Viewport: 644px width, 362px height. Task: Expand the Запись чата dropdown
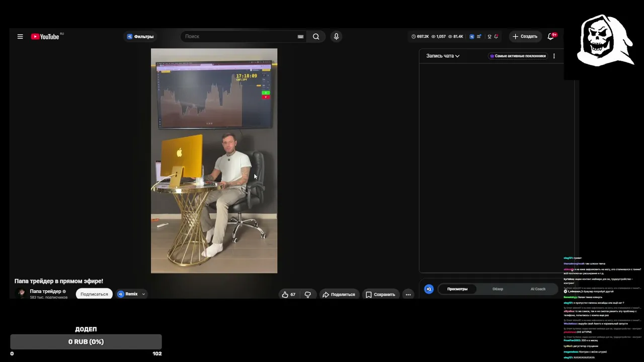click(x=443, y=56)
